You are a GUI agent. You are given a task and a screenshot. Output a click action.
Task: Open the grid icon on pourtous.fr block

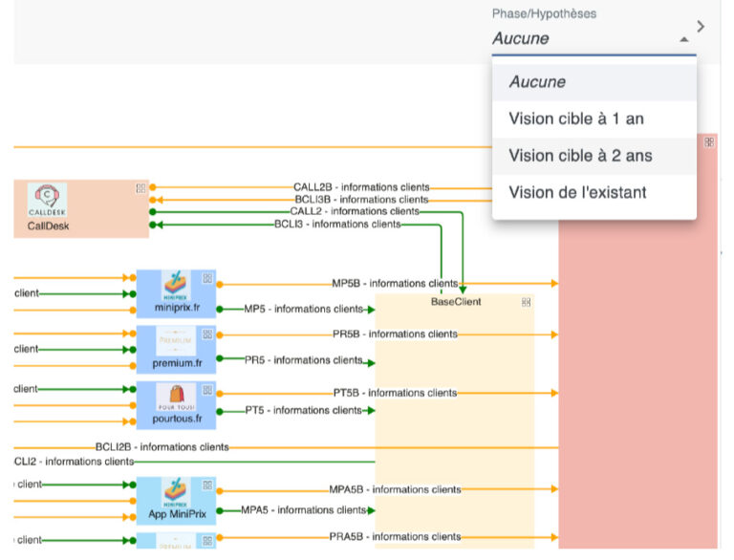[x=207, y=390]
